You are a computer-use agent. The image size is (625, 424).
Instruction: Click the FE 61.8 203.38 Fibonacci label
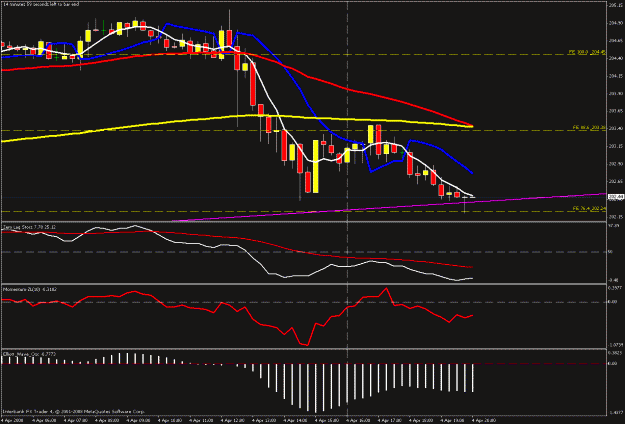[589, 128]
